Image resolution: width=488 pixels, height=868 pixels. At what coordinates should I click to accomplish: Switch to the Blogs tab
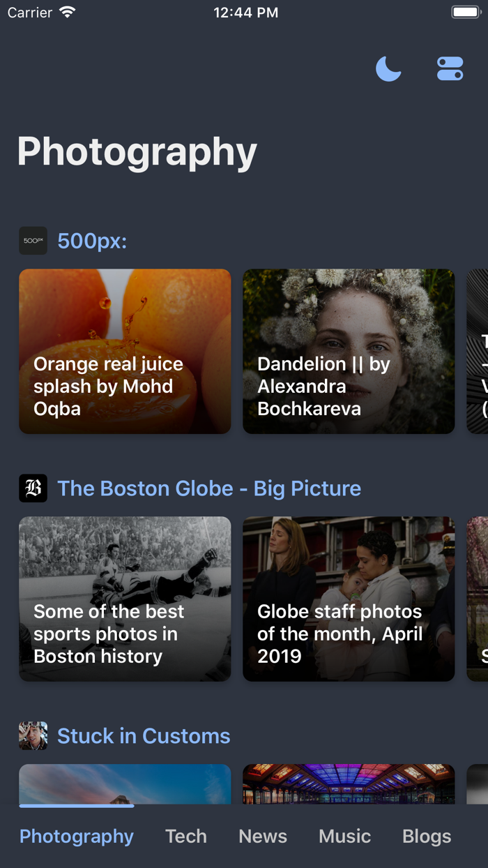click(x=427, y=836)
